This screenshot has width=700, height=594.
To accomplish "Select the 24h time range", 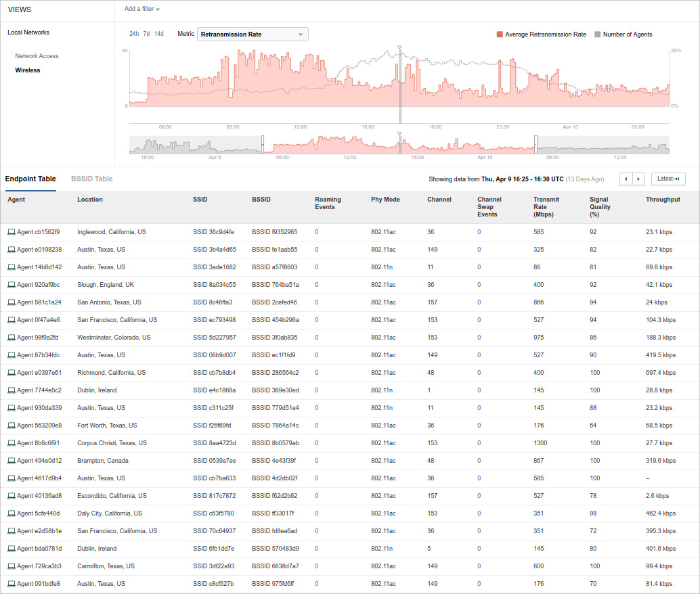I will click(x=134, y=34).
